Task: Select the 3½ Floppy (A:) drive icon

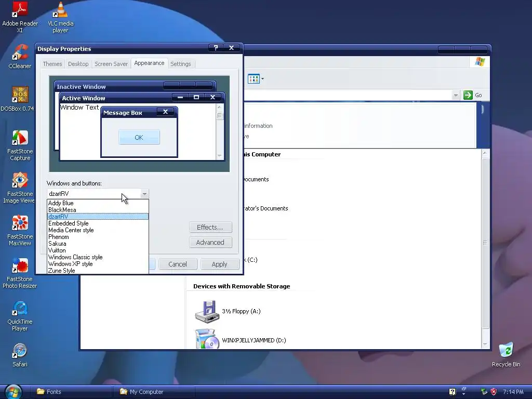Action: [206, 311]
